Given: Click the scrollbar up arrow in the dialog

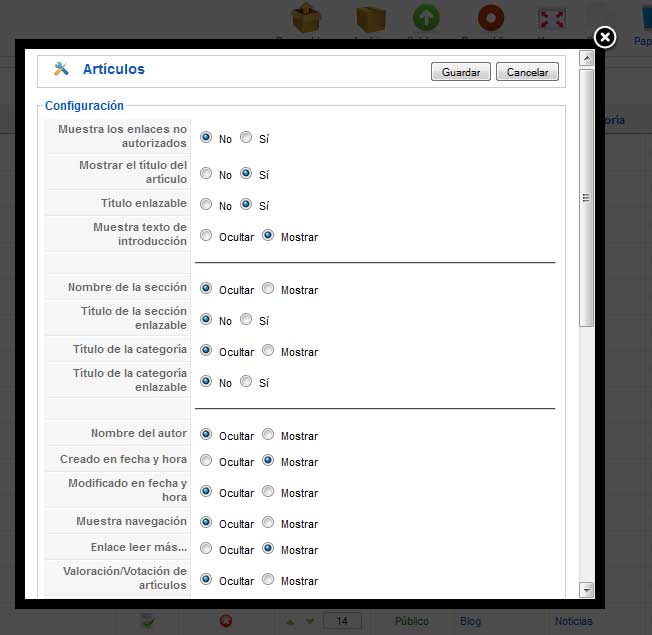Looking at the screenshot, I should point(586,58).
